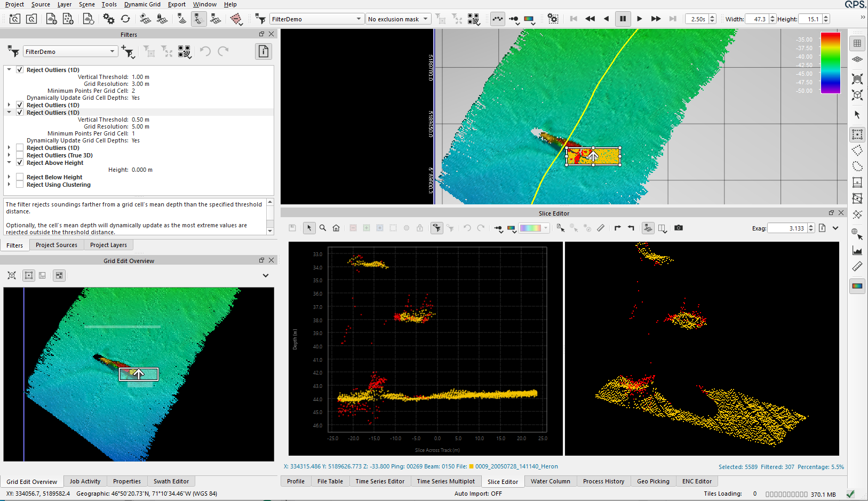
Task: Switch to the Water Column tab
Action: (x=550, y=481)
